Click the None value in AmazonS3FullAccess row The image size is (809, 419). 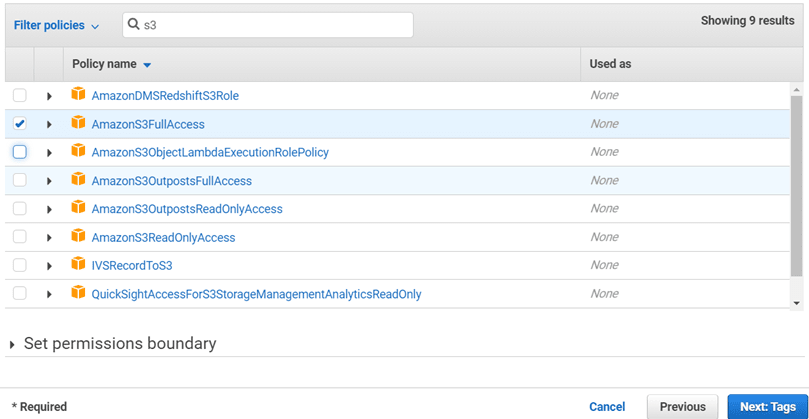[604, 124]
